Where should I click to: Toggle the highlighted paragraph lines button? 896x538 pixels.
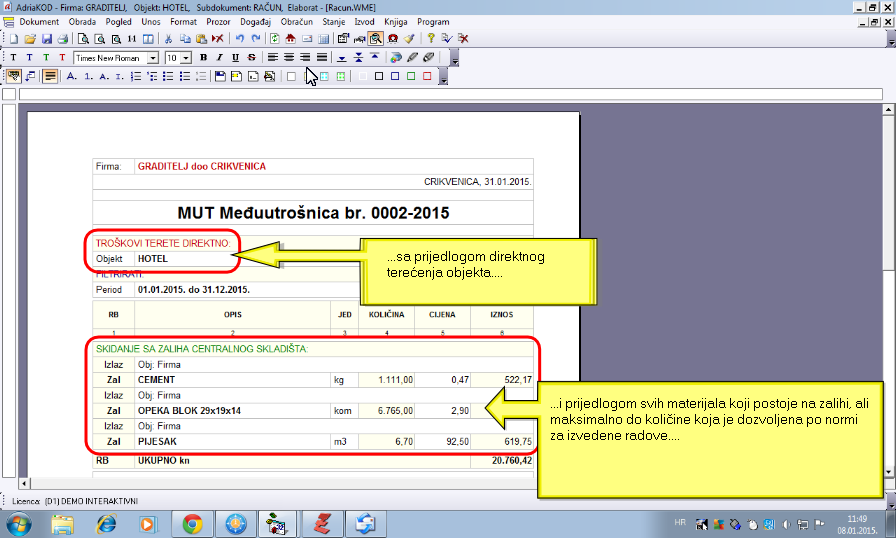coord(50,76)
